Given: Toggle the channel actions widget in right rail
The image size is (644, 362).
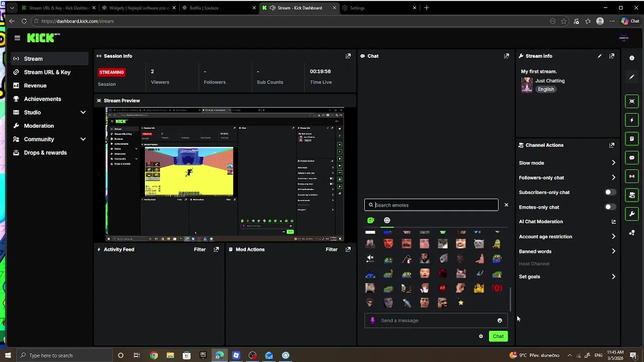Looking at the screenshot, I should (x=632, y=195).
